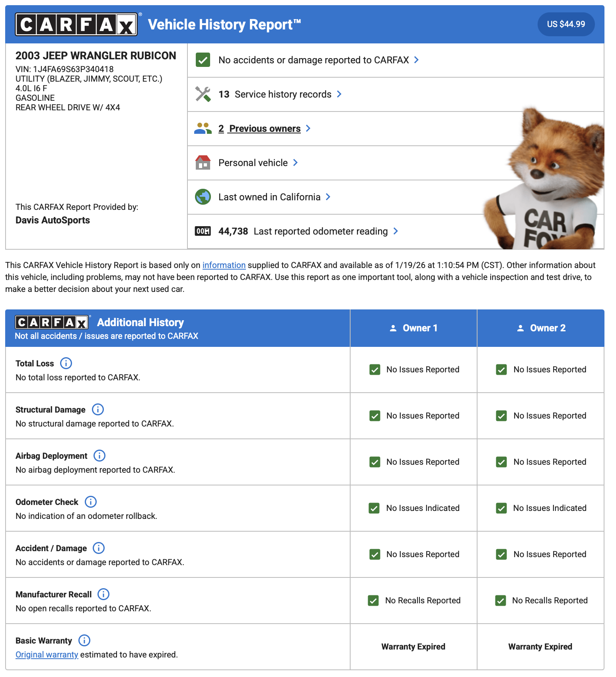Click the CARFAX logo in Additional History header
The height and width of the screenshot is (677, 616).
52,322
